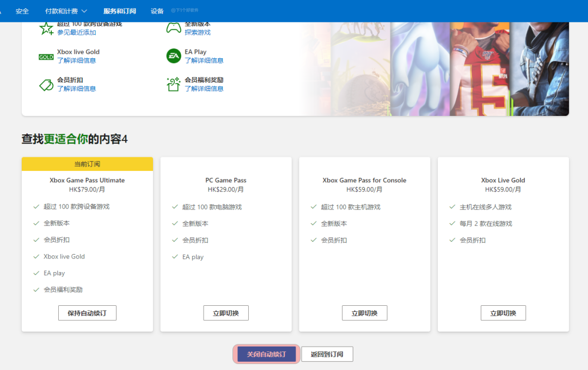Click the 当前订阅 yellow banner
This screenshot has height=370, width=588.
[87, 164]
